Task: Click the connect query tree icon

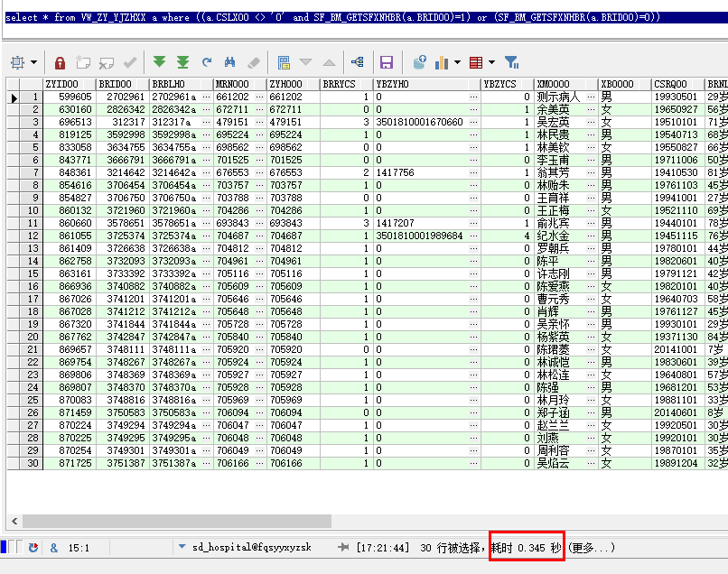Action: pyautogui.click(x=358, y=62)
